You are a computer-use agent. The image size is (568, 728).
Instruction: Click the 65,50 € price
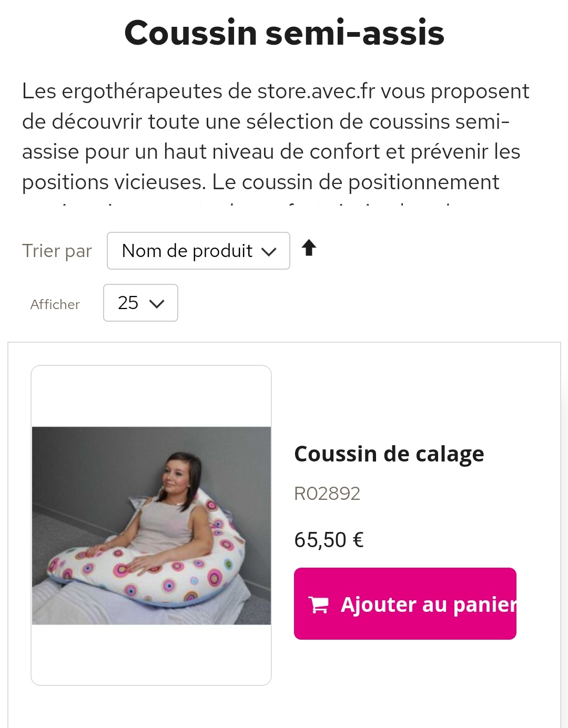[x=329, y=540]
